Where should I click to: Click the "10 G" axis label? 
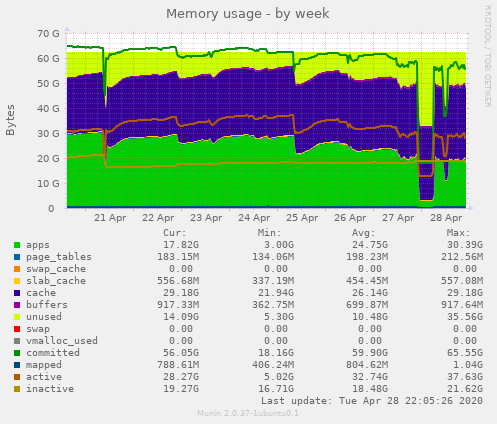(x=48, y=184)
